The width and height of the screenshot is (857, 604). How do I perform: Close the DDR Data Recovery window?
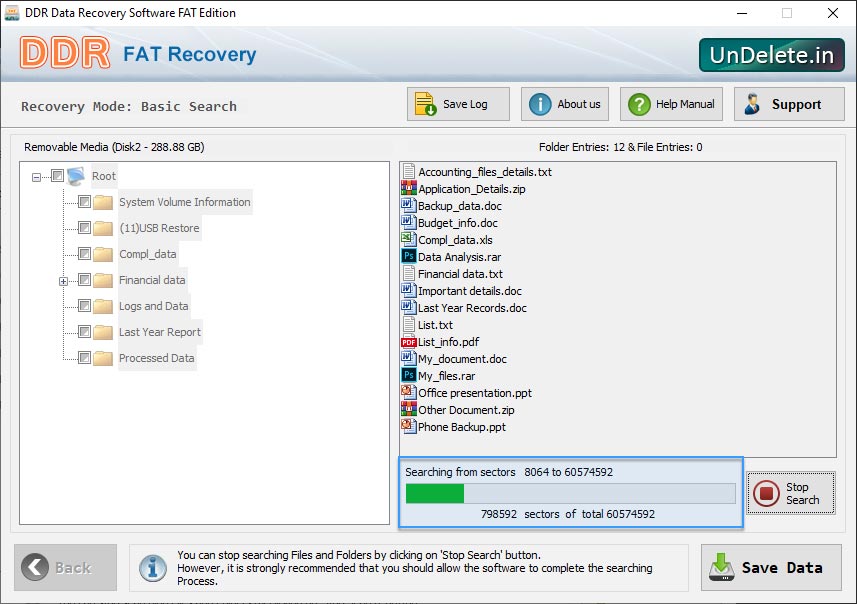pos(832,13)
